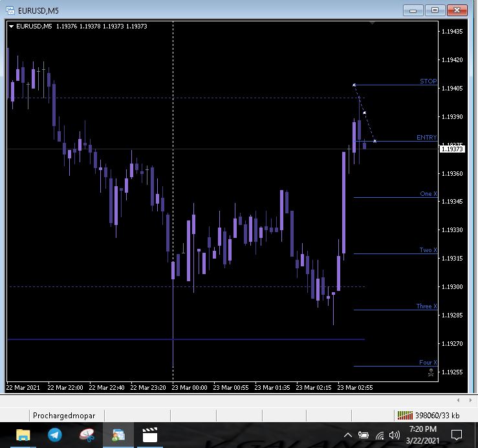This screenshot has width=478, height=448.
Task: Click the battery power tray icon
Action: pos(364,435)
